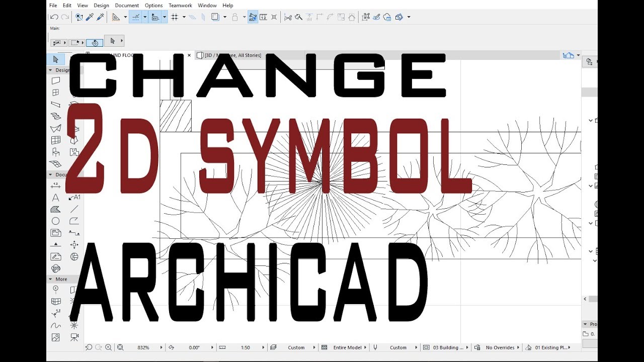The width and height of the screenshot is (644, 362).
Task: Open the Document menu
Action: click(x=127, y=6)
